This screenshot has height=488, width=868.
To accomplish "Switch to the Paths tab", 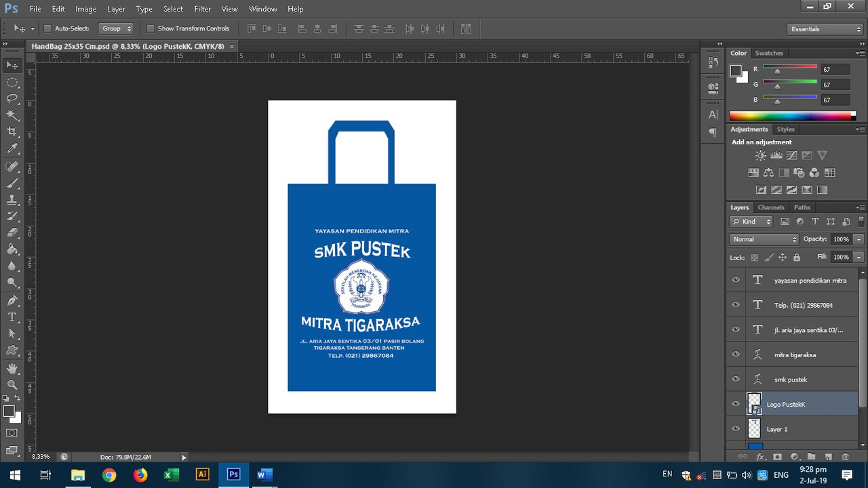I will pos(802,207).
